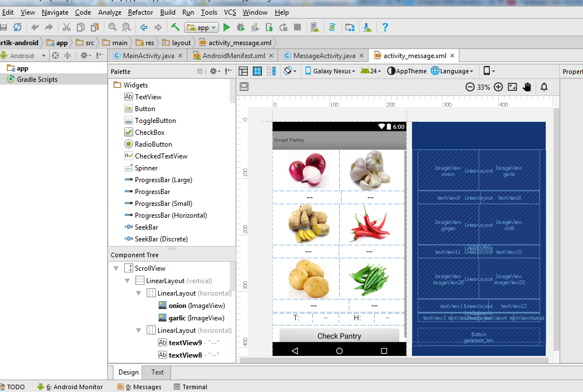Image resolution: width=583 pixels, height=392 pixels.
Task: Open the Navigate menu
Action: [x=55, y=12]
